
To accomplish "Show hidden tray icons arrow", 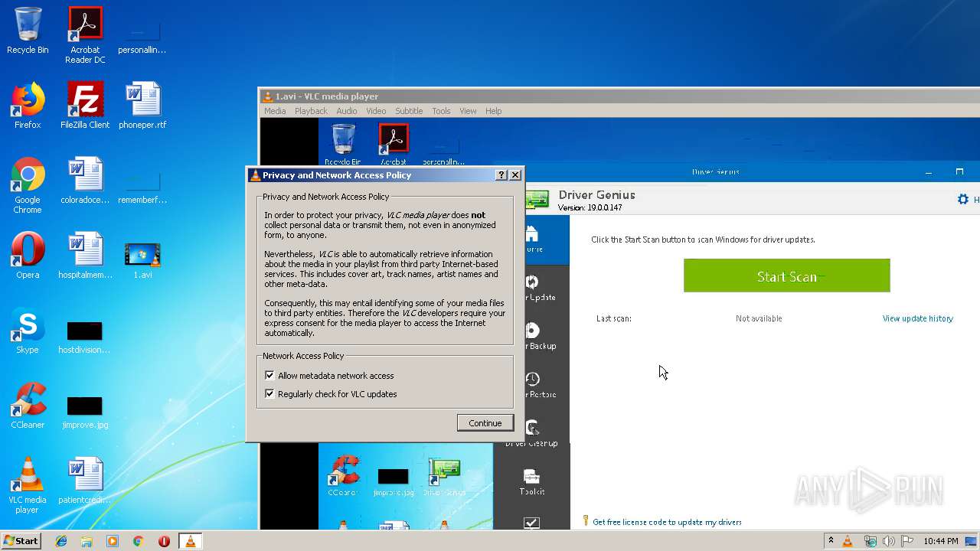I will coord(831,541).
